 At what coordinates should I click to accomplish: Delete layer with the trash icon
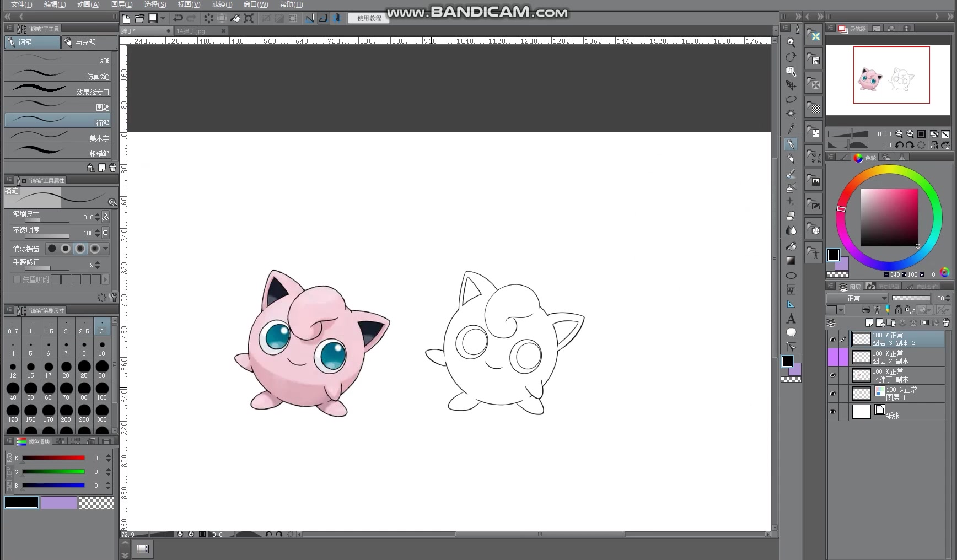[946, 323]
